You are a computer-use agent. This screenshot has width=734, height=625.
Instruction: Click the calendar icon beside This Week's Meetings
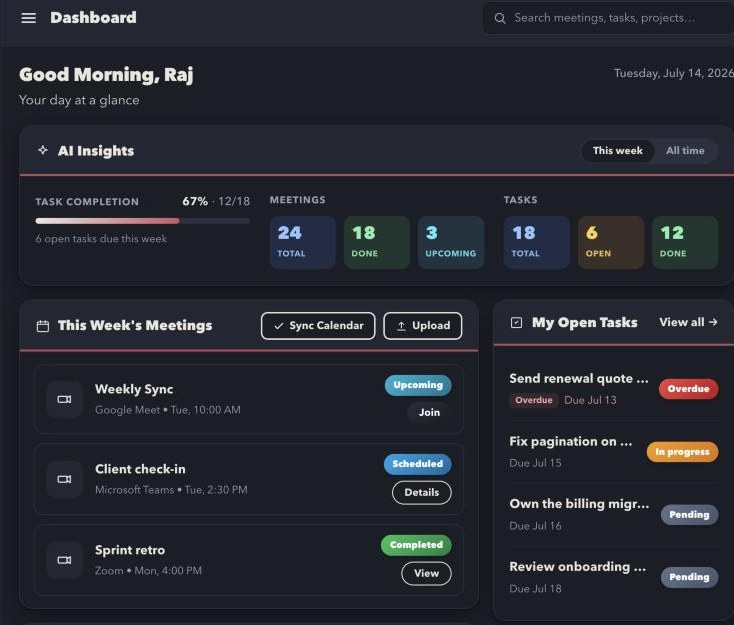[x=43, y=326]
